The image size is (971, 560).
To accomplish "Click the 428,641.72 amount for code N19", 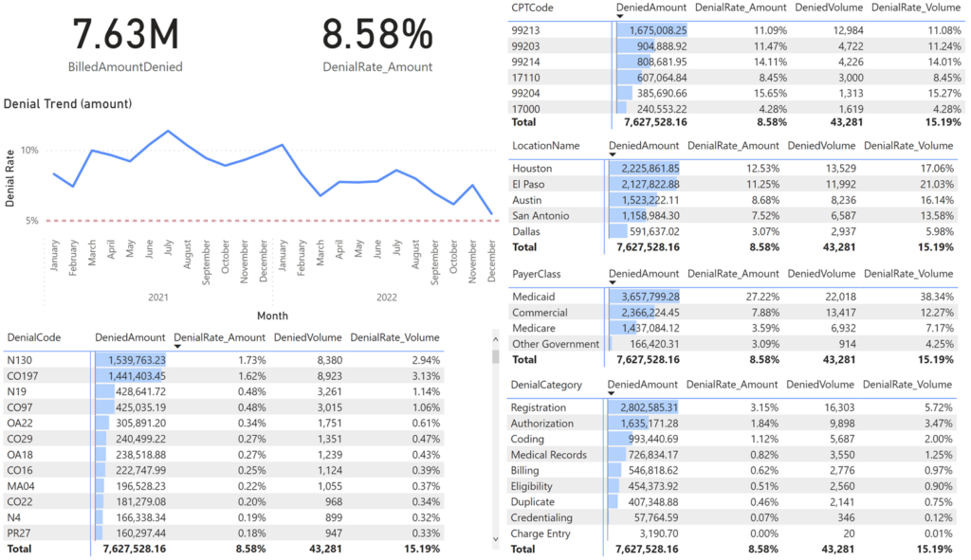I will 140,391.
